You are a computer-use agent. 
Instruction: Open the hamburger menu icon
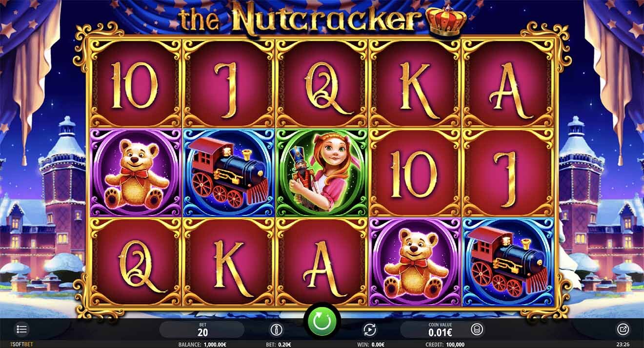tap(22, 329)
